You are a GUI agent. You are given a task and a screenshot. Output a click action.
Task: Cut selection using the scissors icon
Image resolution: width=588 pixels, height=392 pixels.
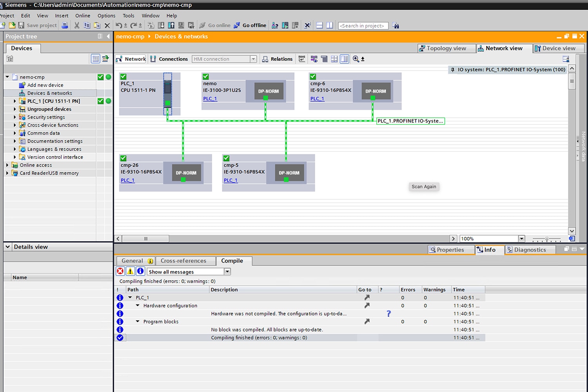77,26
